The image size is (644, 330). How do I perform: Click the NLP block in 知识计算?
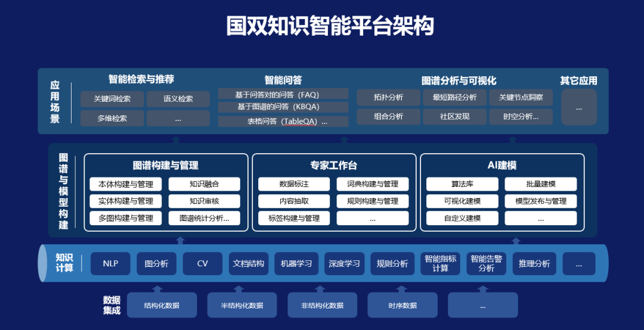(x=110, y=264)
